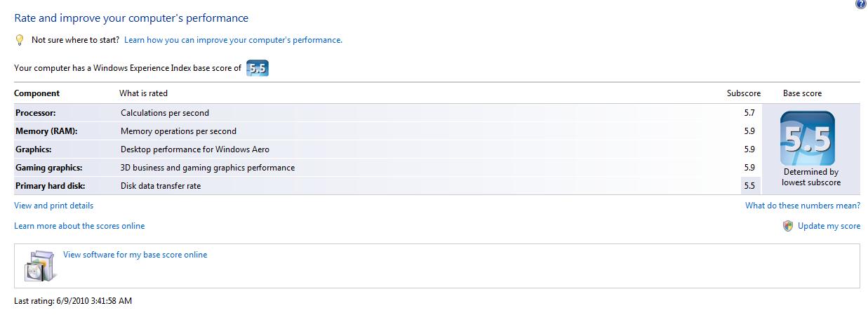Click Memory operations per second text
The image size is (868, 334).
(x=178, y=131)
